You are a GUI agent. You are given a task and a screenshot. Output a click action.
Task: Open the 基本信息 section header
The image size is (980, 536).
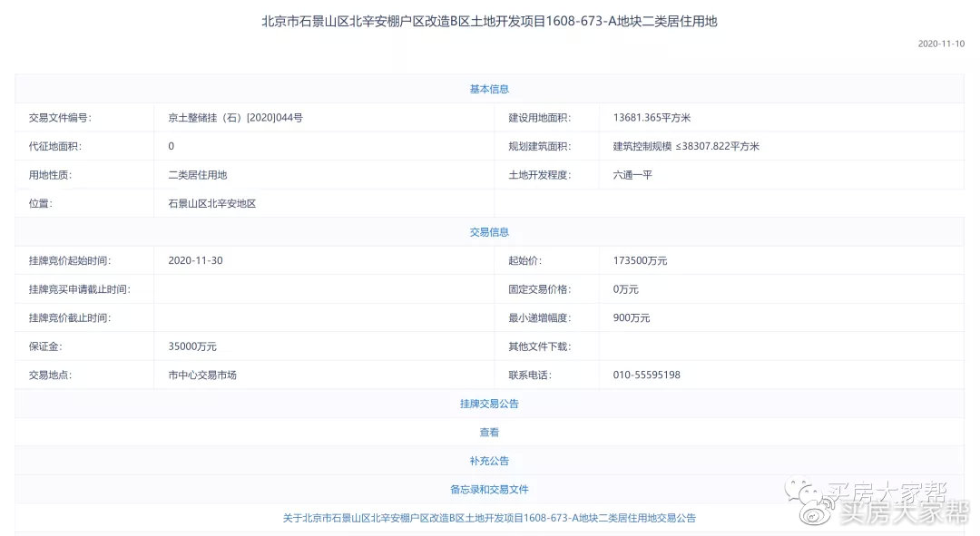[489, 88]
